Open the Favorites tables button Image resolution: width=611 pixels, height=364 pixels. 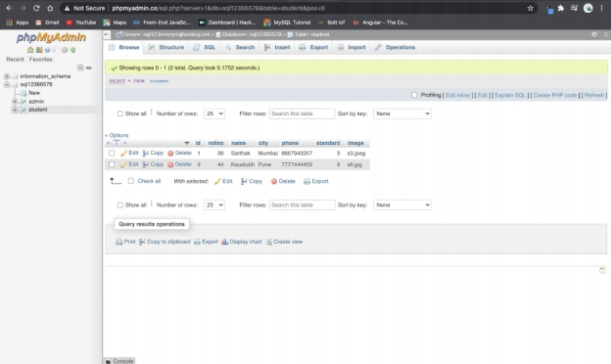coord(40,59)
